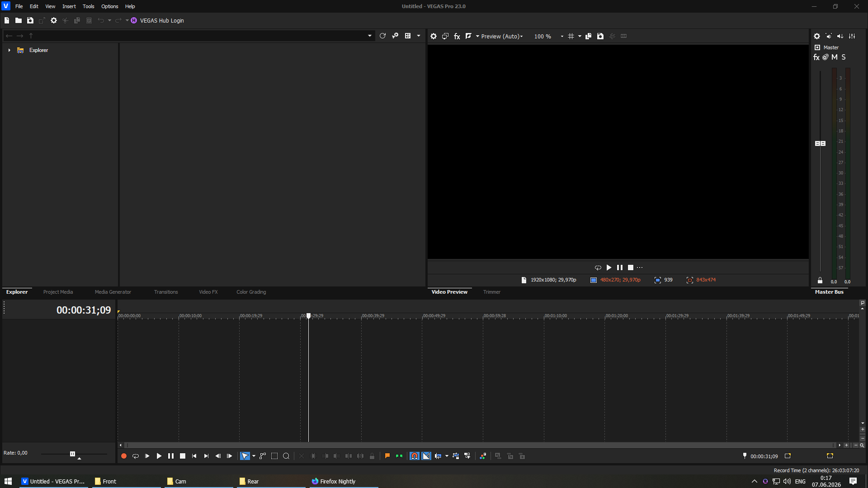
Task: Click Play in video preview transport
Action: click(609, 267)
